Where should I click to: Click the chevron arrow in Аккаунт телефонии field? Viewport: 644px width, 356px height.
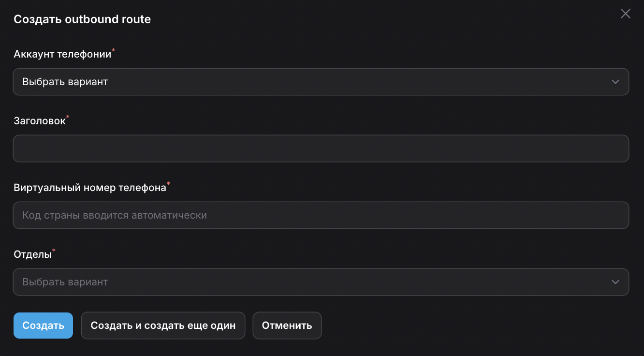pyautogui.click(x=615, y=82)
